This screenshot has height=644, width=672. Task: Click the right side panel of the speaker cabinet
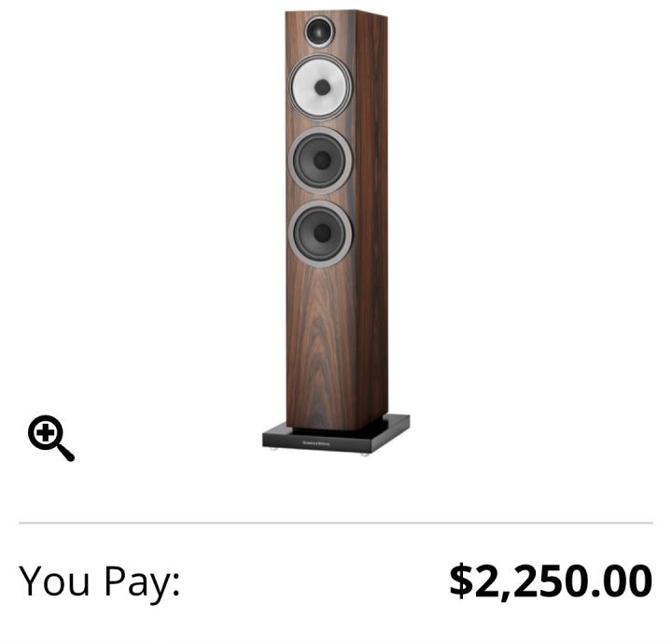click(372, 215)
